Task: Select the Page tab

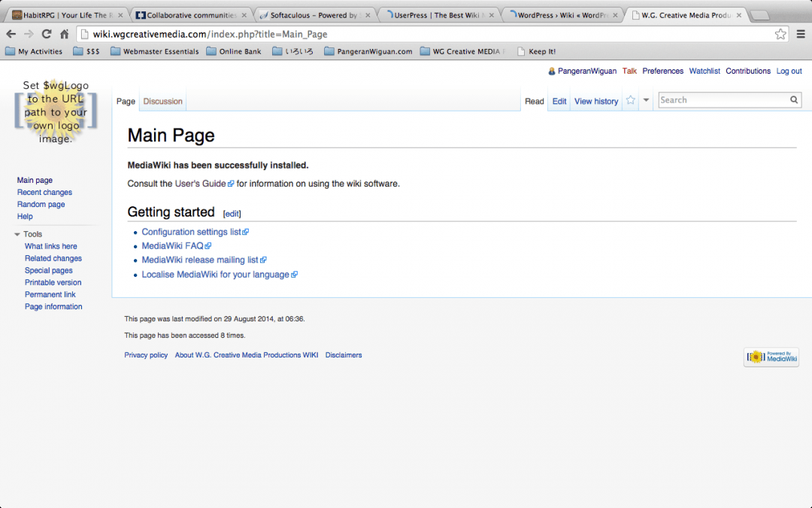Action: 126,101
